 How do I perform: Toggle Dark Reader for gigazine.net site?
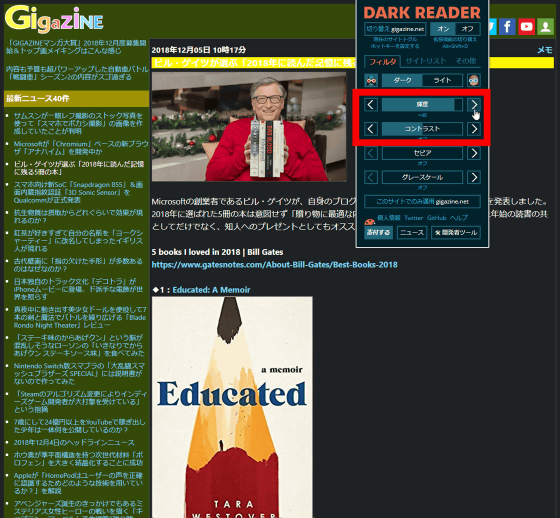click(395, 29)
